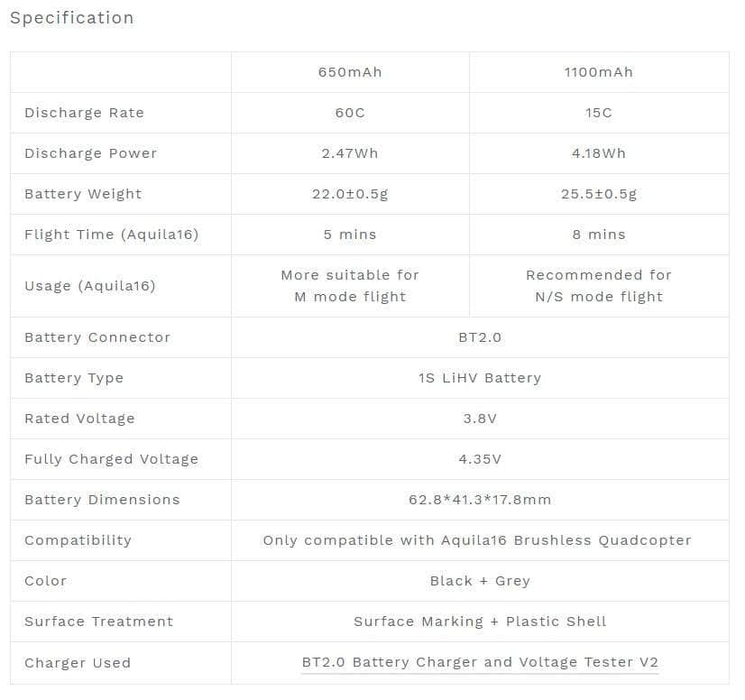Select the 4.35V fully charged voltage cell
745x700 pixels.
480,459
